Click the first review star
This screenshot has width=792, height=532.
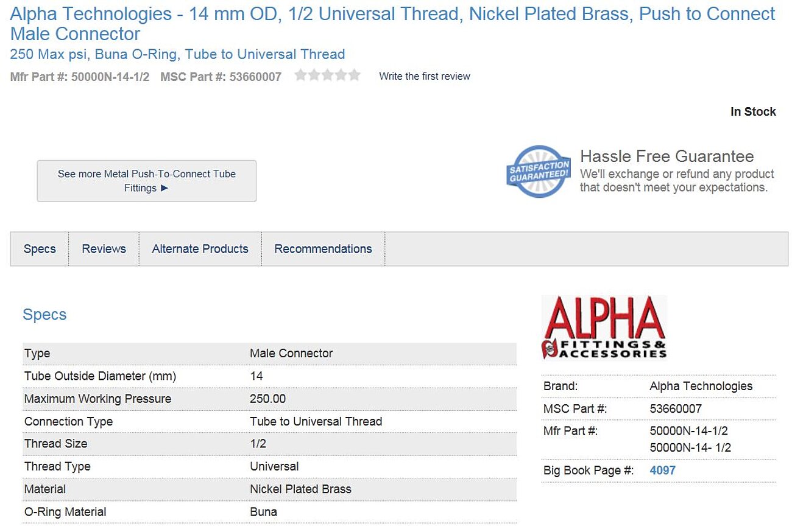[x=300, y=75]
